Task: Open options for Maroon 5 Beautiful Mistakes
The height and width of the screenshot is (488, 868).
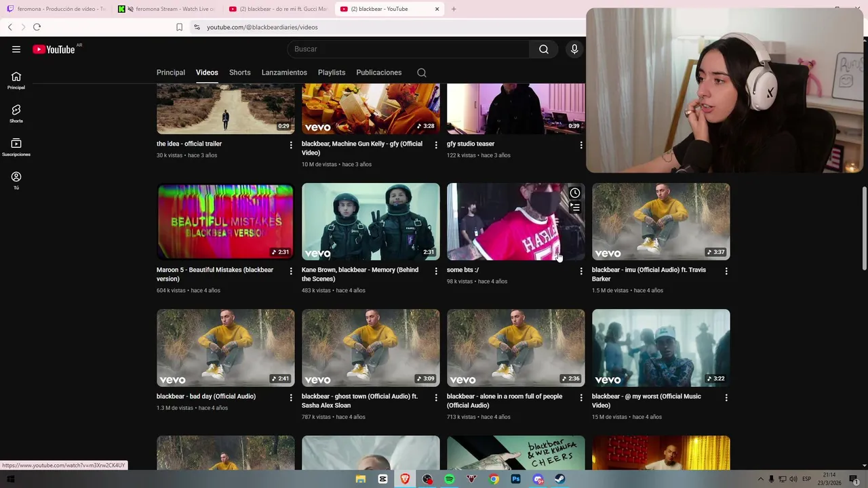Action: tap(291, 271)
